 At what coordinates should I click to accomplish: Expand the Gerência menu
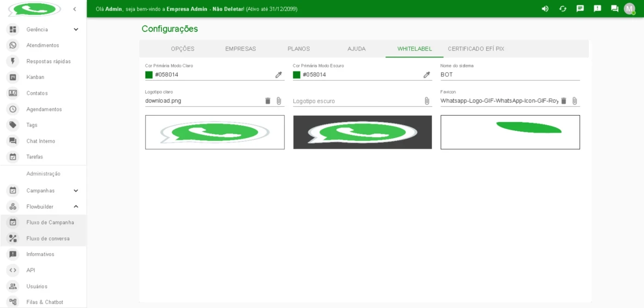pyautogui.click(x=43, y=29)
